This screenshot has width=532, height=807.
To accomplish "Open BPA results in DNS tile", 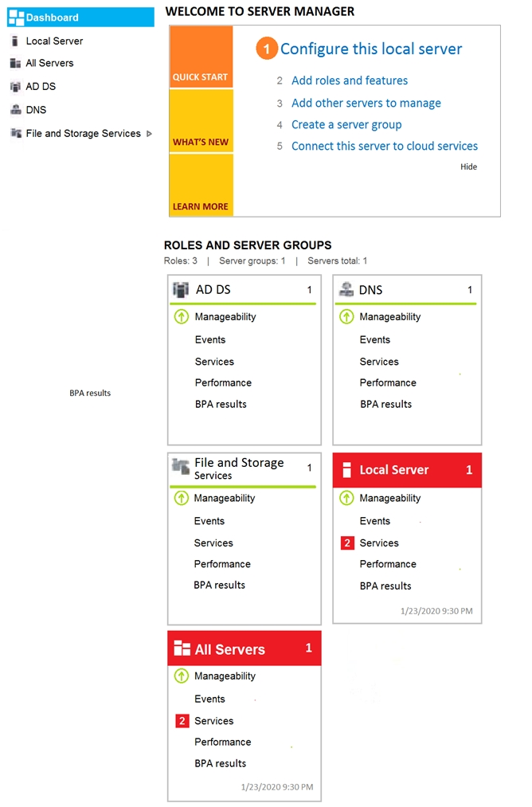I will click(x=386, y=405).
